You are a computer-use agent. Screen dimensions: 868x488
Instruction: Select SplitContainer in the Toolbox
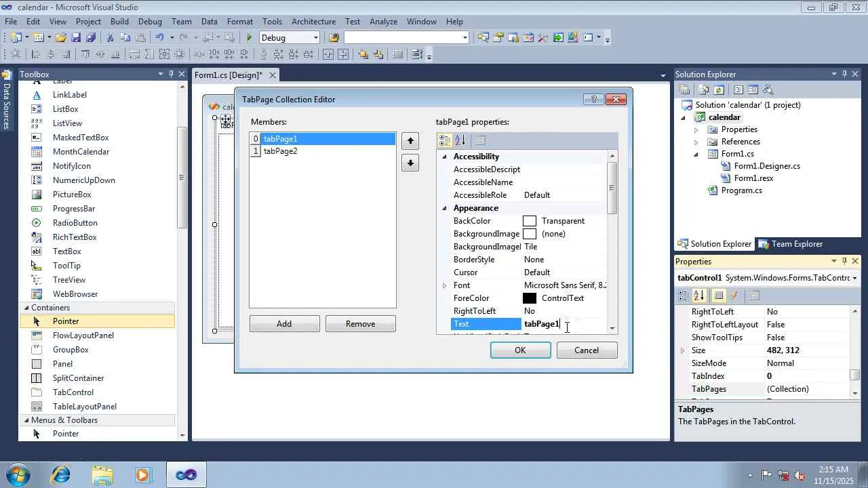pyautogui.click(x=78, y=378)
